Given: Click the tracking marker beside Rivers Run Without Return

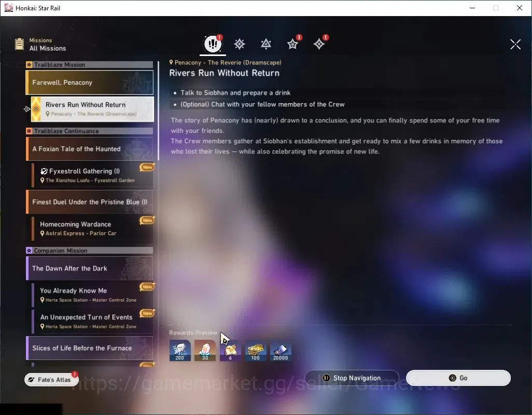Looking at the screenshot, I should [27, 109].
